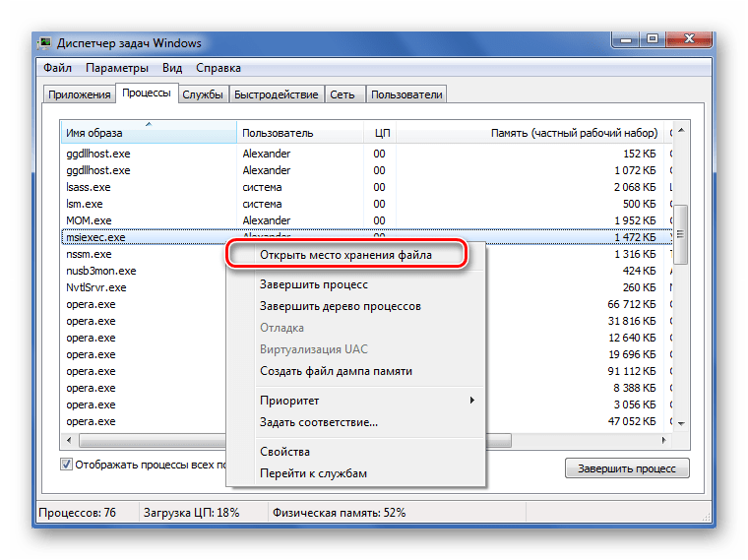Click the horizontal scrollbar left arrow
Image resolution: width=748 pixels, height=560 pixels.
tap(70, 440)
